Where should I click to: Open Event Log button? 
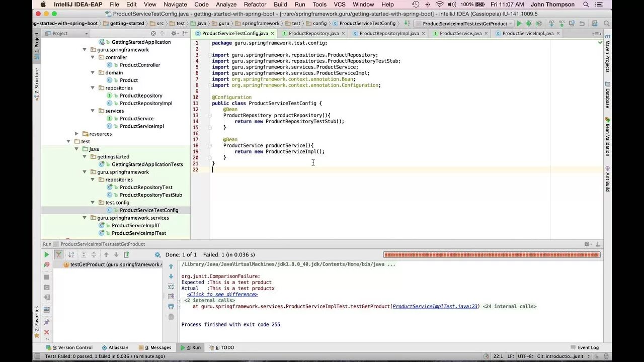coord(585,347)
